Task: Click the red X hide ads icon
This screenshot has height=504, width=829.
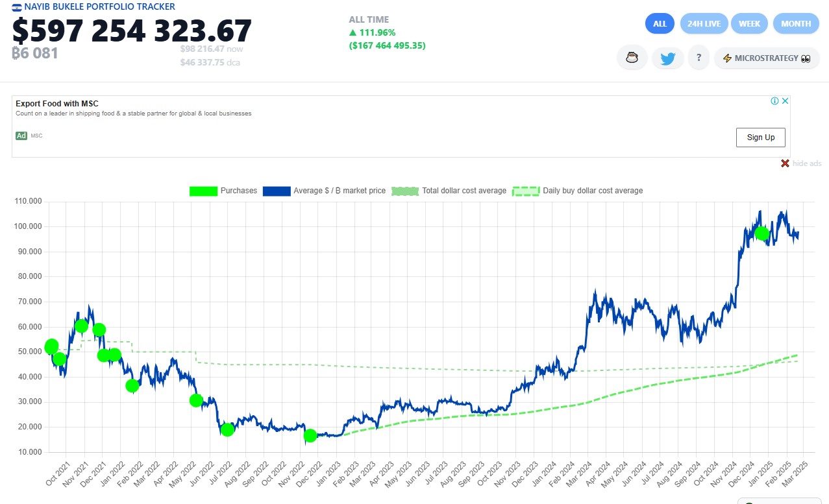Action: (x=785, y=163)
